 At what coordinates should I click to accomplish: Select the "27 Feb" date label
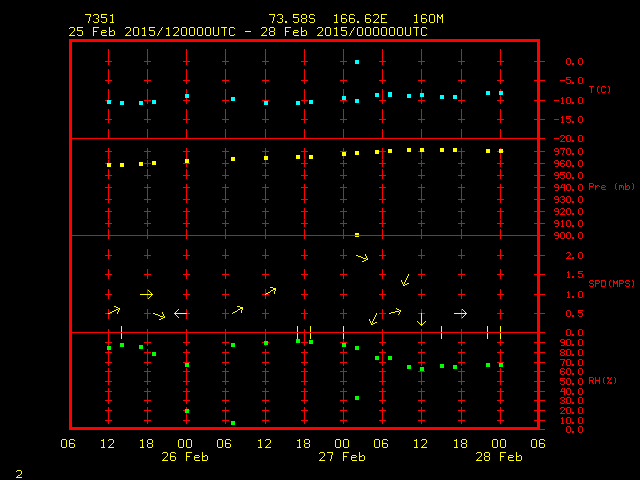pyautogui.click(x=342, y=457)
